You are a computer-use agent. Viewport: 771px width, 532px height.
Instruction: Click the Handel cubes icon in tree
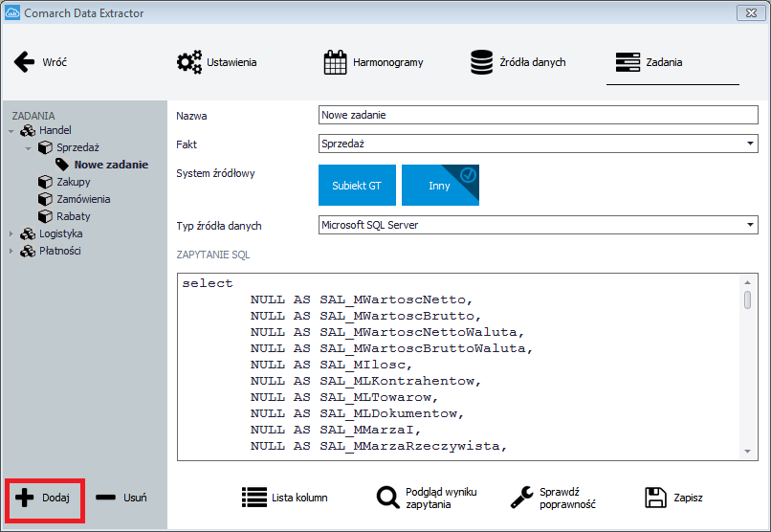28,130
